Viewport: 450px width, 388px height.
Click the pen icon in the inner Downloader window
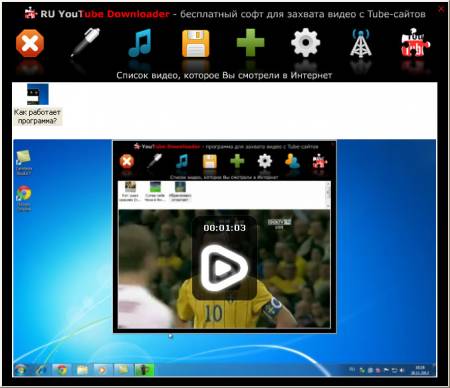[154, 161]
